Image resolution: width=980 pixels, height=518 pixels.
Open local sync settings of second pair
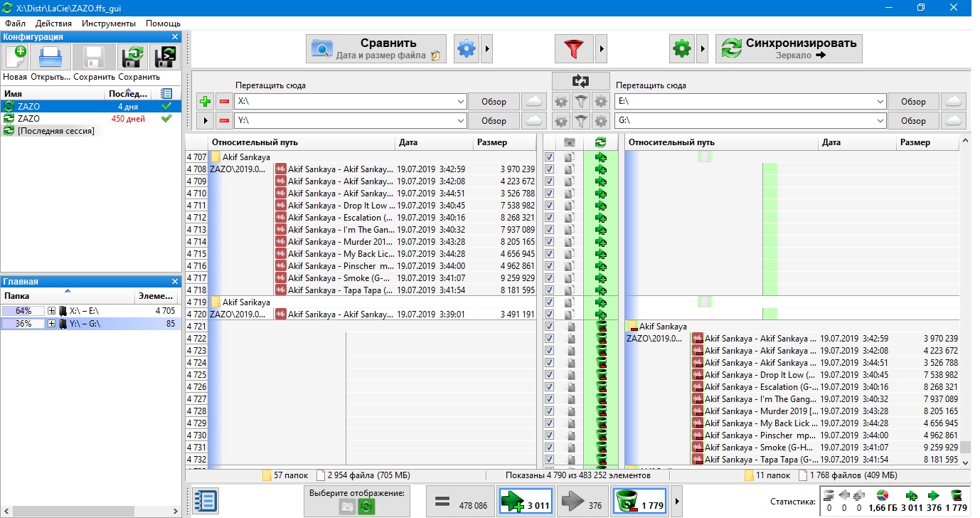tap(601, 121)
